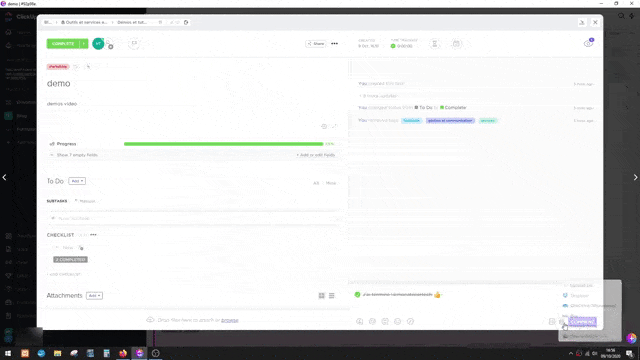This screenshot has height=360, width=640.
Task: Expand Show 7 empty fields
Action: [x=77, y=155]
